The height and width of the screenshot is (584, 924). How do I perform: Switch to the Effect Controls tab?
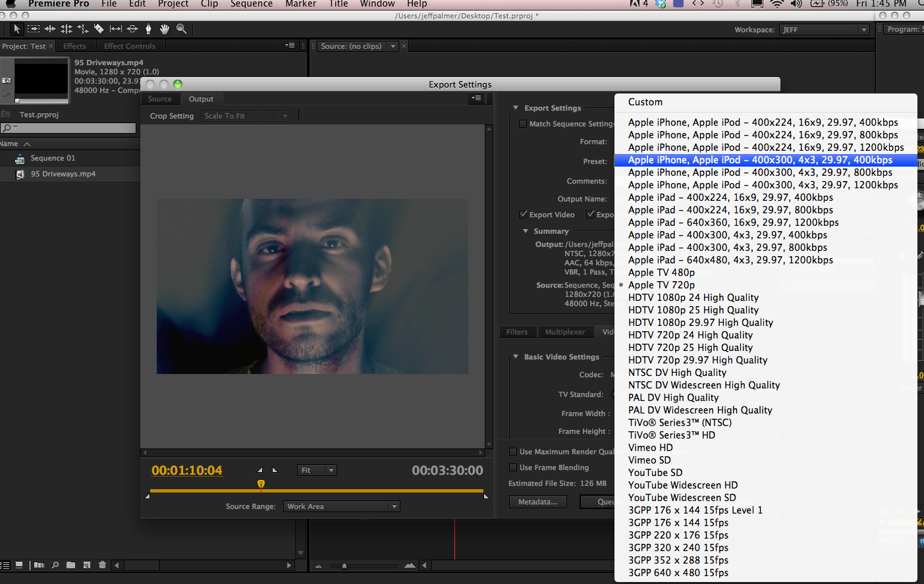click(x=130, y=46)
